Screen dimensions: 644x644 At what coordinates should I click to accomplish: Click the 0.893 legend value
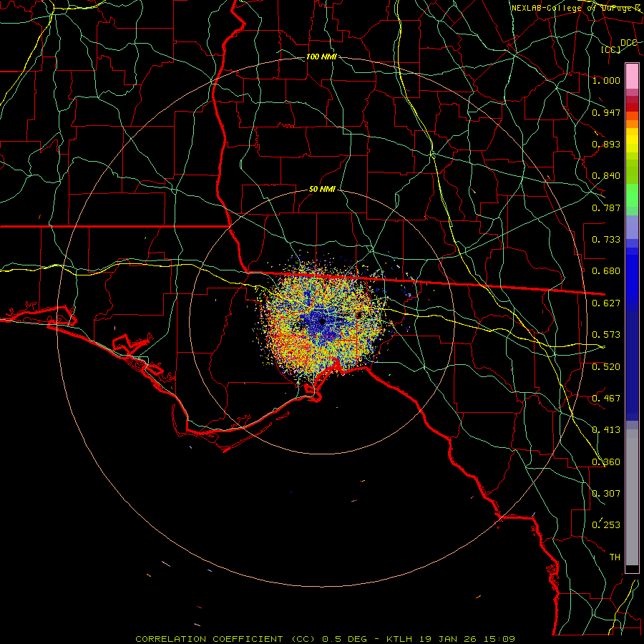click(606, 144)
